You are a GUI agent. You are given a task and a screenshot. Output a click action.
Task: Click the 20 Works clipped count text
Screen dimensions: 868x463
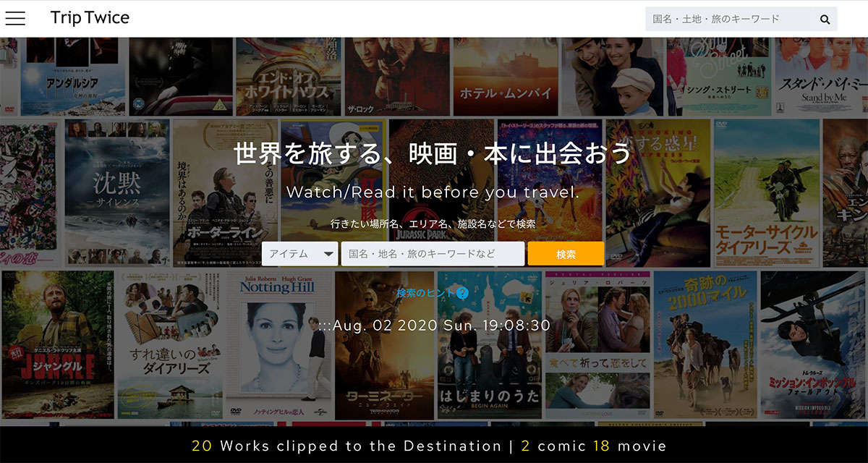[346, 446]
